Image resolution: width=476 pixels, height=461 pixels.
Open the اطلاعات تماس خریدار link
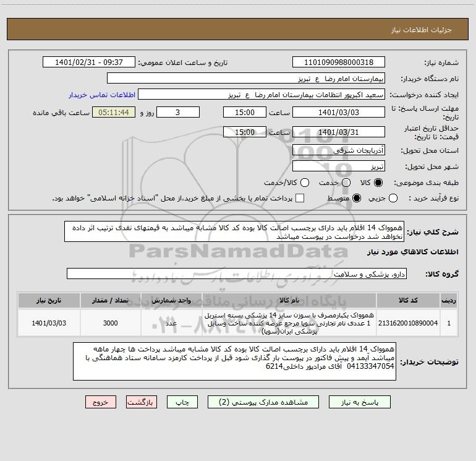coord(102,95)
